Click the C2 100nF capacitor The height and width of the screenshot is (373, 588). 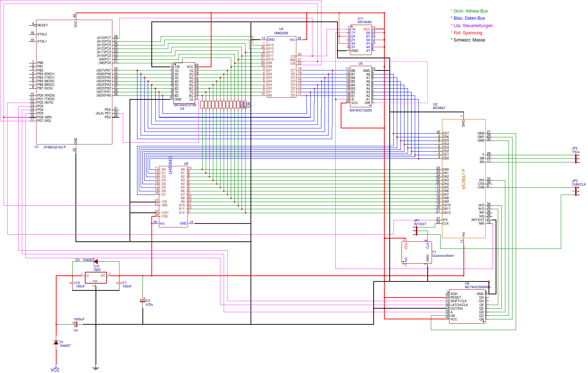point(73,283)
